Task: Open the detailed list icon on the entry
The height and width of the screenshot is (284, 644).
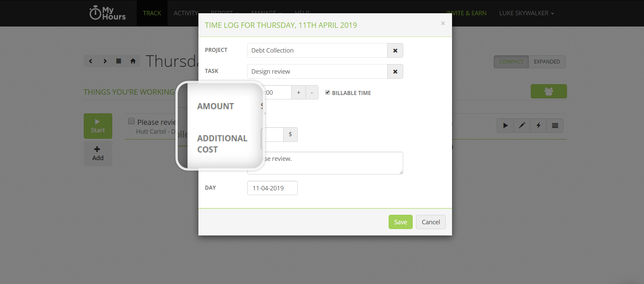Action: (x=555, y=125)
